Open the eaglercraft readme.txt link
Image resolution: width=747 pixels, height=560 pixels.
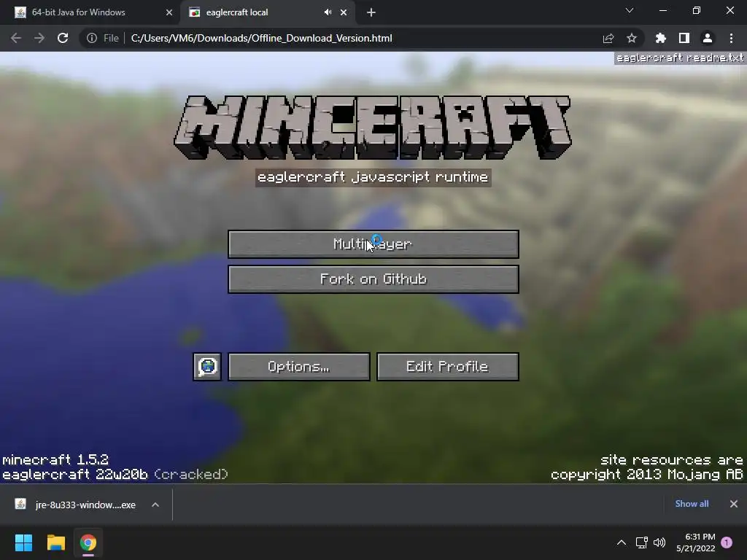680,58
